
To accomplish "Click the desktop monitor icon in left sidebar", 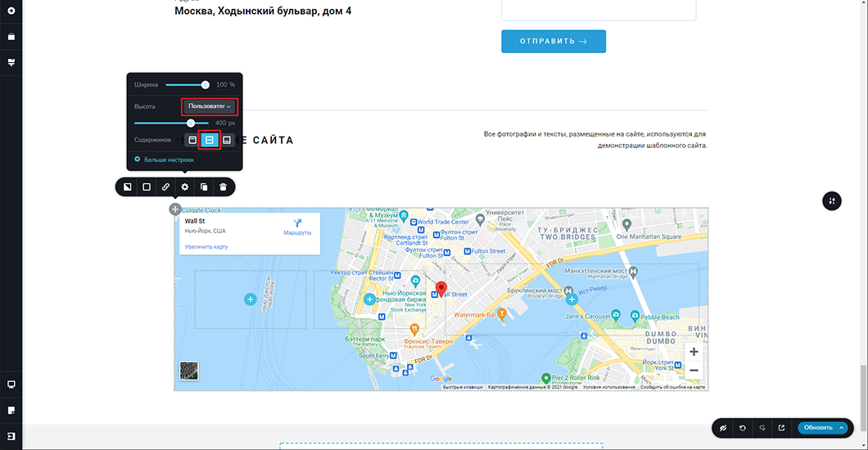I will tap(11, 385).
